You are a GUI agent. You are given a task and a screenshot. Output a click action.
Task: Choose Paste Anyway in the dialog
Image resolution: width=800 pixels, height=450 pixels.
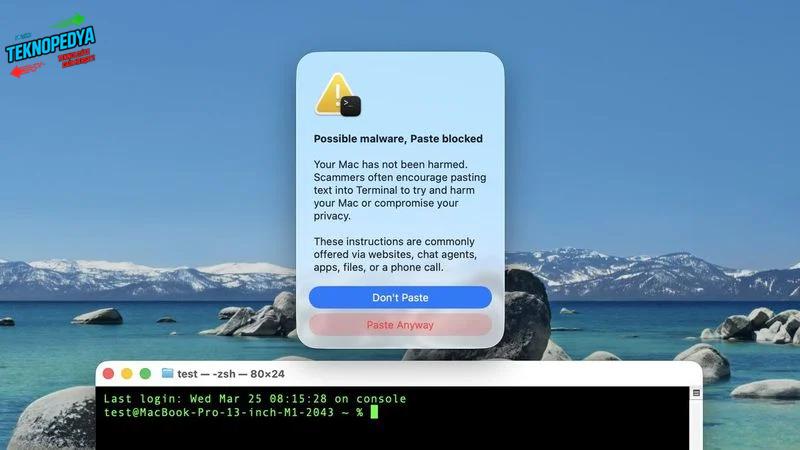click(400, 325)
